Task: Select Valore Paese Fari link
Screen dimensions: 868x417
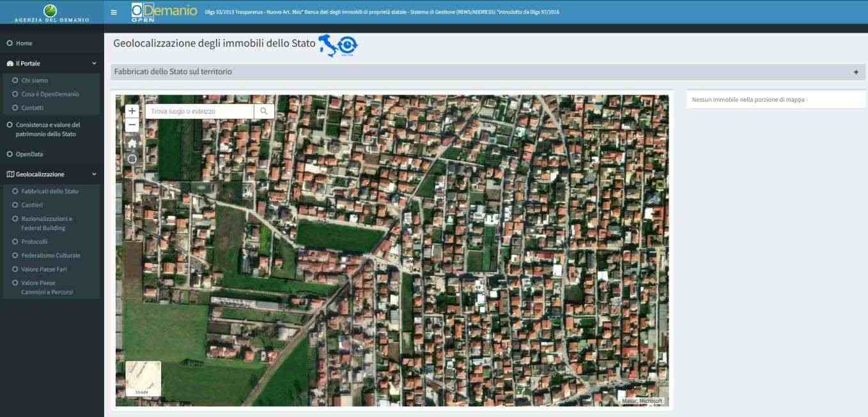Action: pos(44,269)
